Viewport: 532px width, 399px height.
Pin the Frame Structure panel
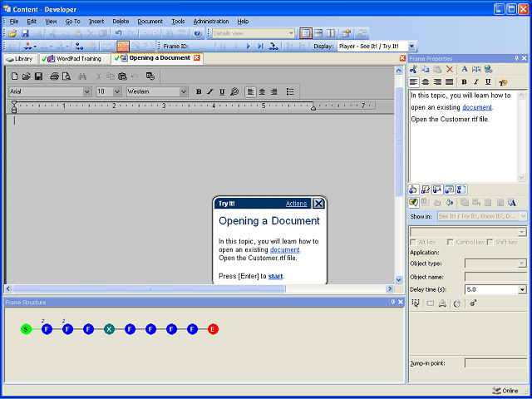click(x=393, y=302)
